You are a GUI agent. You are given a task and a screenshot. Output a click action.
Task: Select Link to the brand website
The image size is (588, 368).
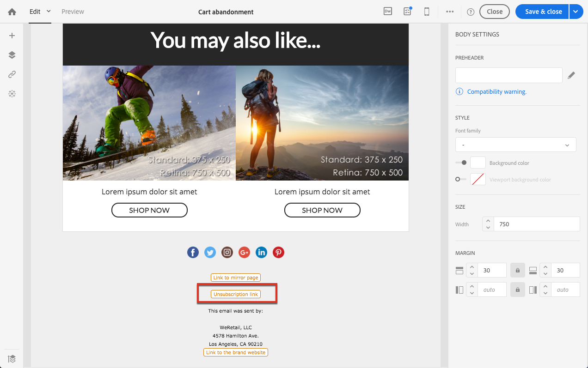(236, 352)
